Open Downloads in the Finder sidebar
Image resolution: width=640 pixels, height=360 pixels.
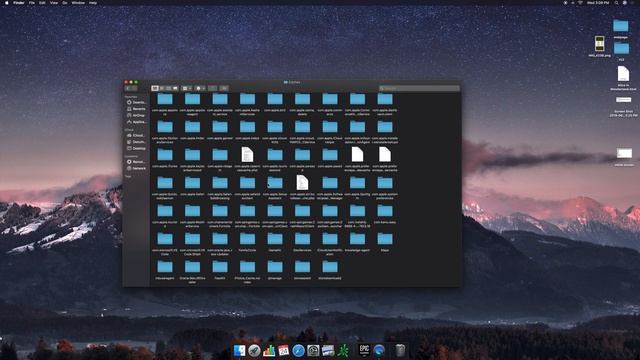(136, 102)
